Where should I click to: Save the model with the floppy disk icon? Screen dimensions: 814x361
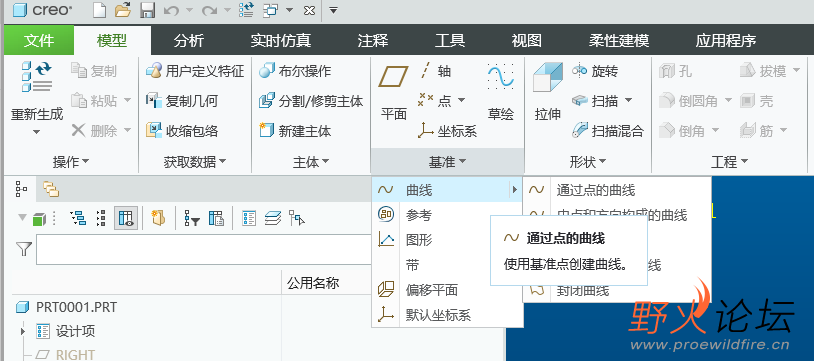(x=147, y=10)
